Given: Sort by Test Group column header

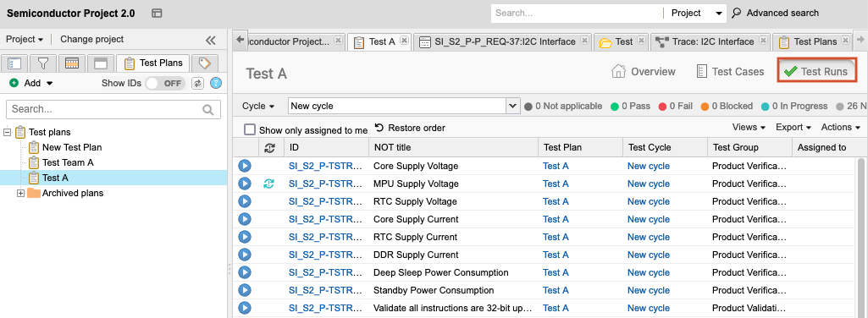Looking at the screenshot, I should click(x=749, y=148).
